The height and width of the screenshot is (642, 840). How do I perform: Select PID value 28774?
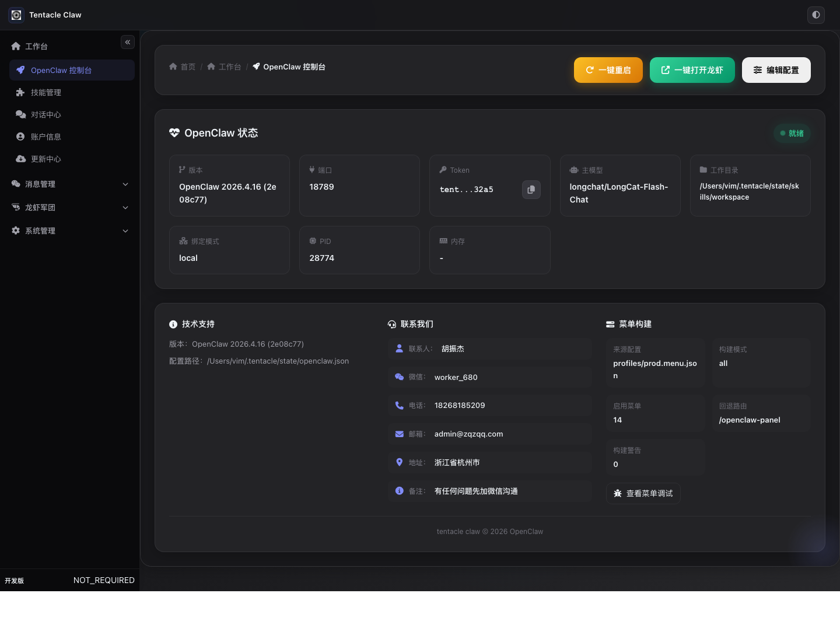(x=321, y=258)
